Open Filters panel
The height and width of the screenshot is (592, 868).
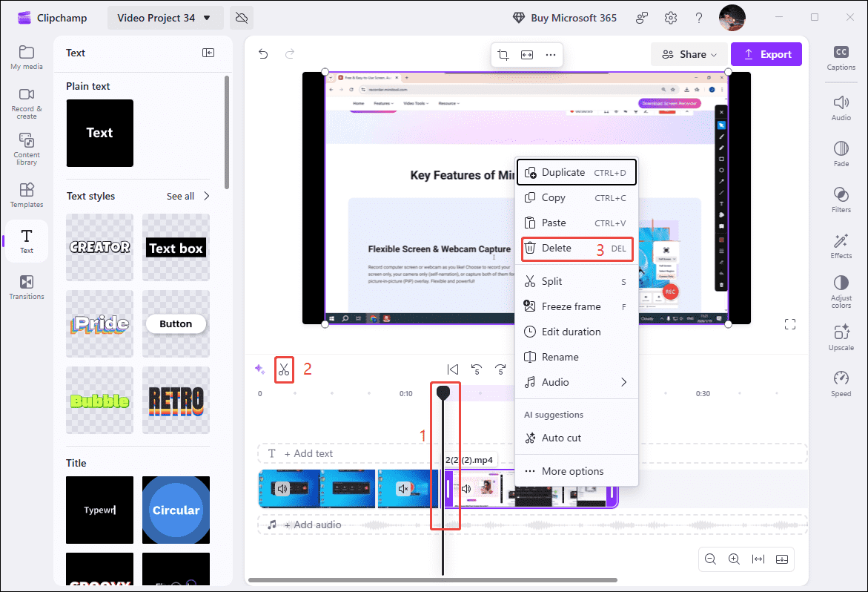(841, 200)
